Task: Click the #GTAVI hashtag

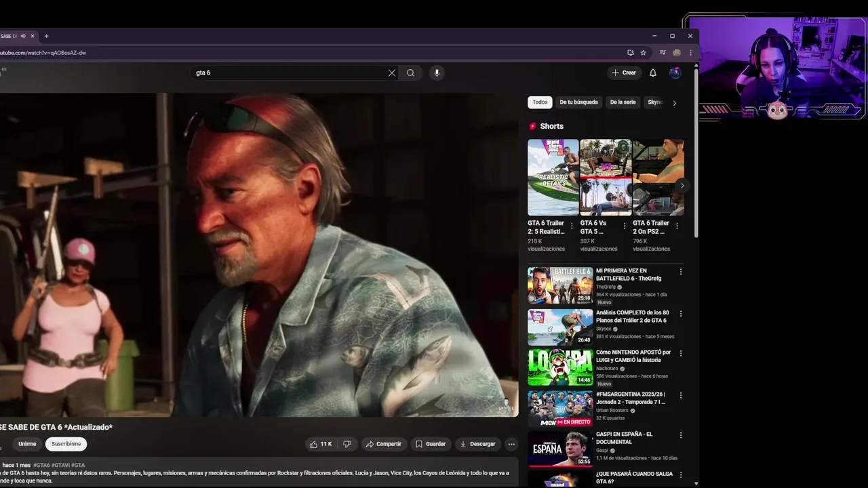Action: (x=60, y=465)
